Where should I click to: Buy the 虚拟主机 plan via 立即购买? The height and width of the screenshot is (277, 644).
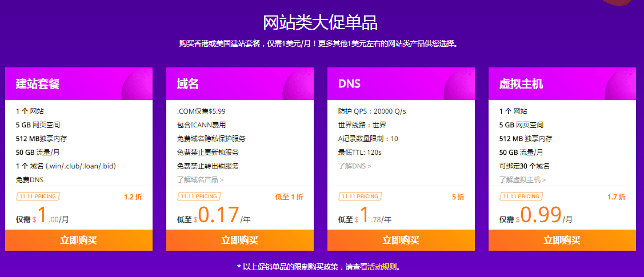[x=562, y=240]
